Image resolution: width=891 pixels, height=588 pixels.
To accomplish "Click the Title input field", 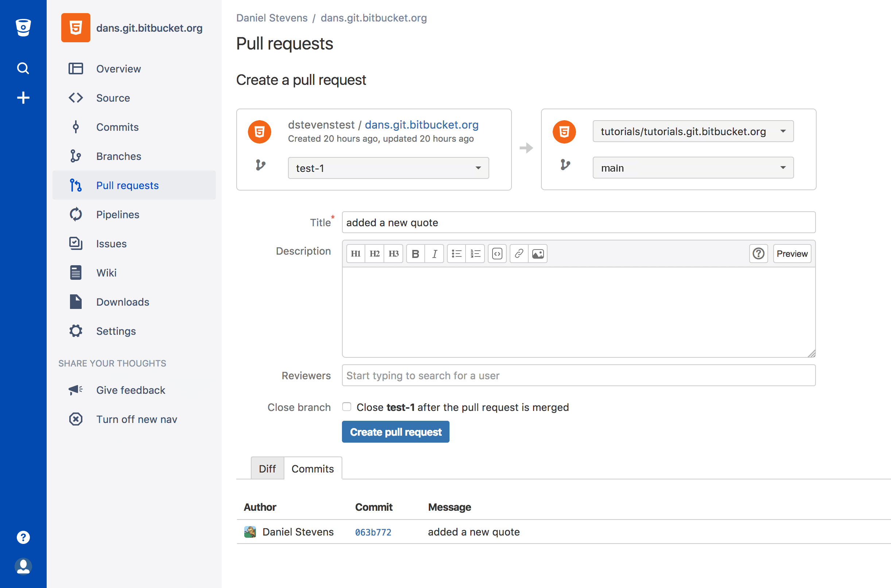I will 577,223.
